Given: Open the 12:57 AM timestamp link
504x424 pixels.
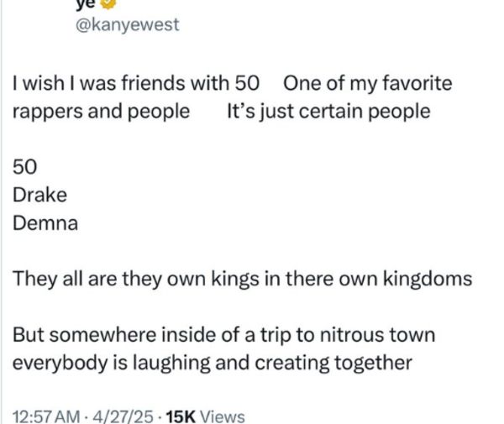Looking at the screenshot, I should coord(46,416).
